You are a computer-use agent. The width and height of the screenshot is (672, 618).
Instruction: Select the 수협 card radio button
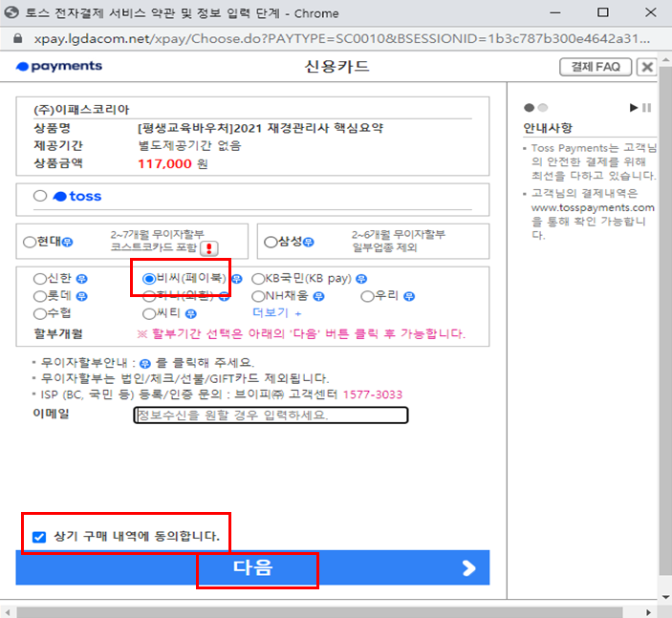click(x=39, y=314)
